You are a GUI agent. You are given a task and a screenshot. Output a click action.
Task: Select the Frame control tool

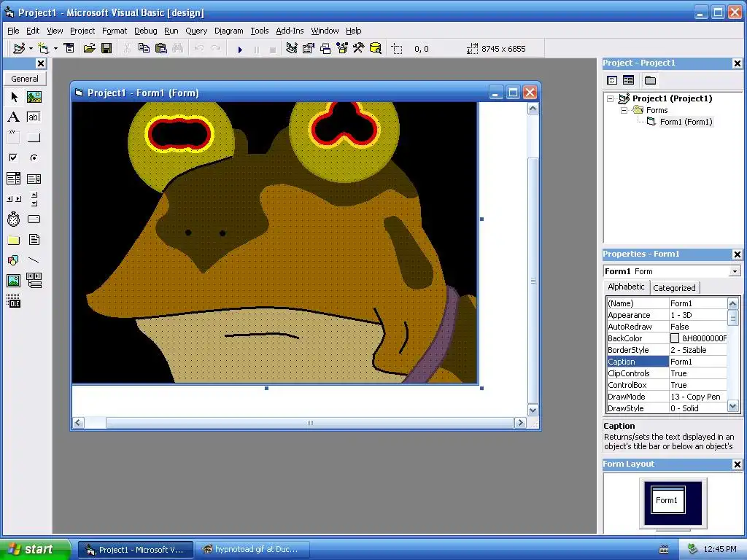point(14,138)
